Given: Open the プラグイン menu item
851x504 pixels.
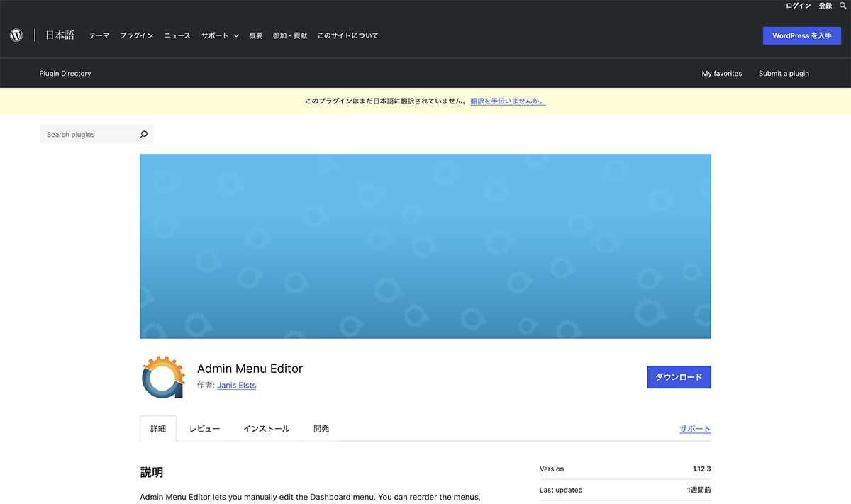Looking at the screenshot, I should tap(136, 35).
